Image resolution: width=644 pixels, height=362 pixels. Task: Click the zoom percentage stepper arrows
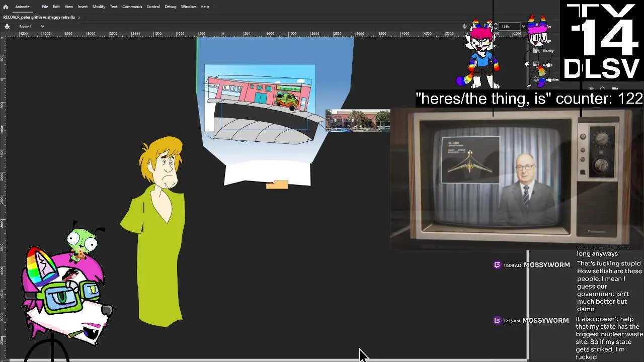coord(496,26)
